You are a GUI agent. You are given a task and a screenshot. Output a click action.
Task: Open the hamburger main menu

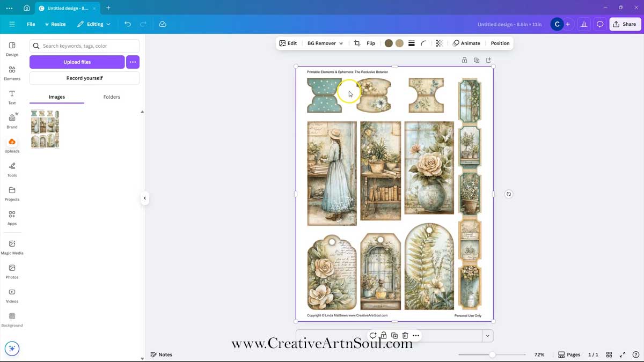pyautogui.click(x=12, y=24)
